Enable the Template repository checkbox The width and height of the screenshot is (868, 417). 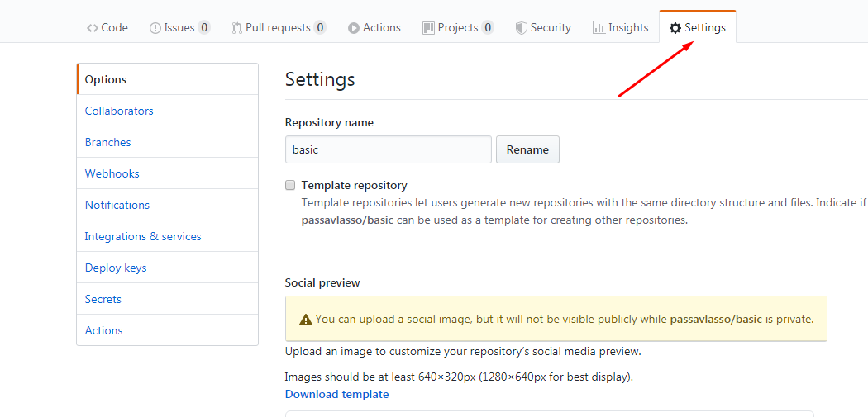pyautogui.click(x=290, y=185)
